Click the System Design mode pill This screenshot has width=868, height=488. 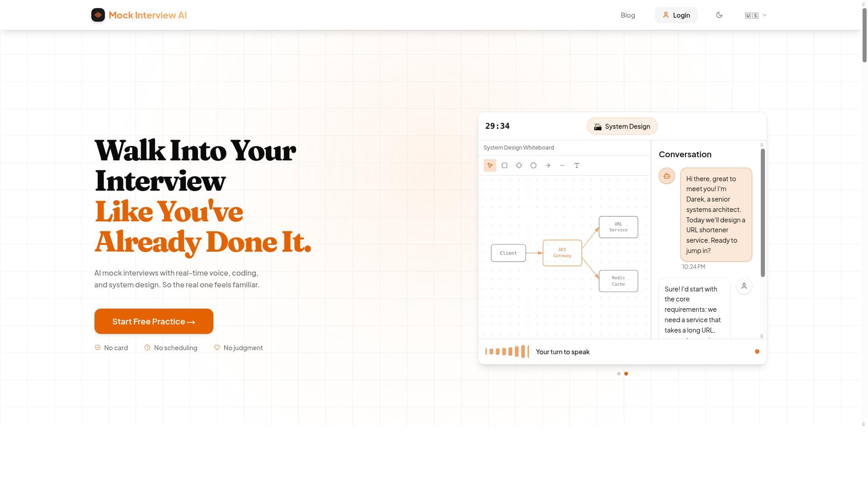622,127
